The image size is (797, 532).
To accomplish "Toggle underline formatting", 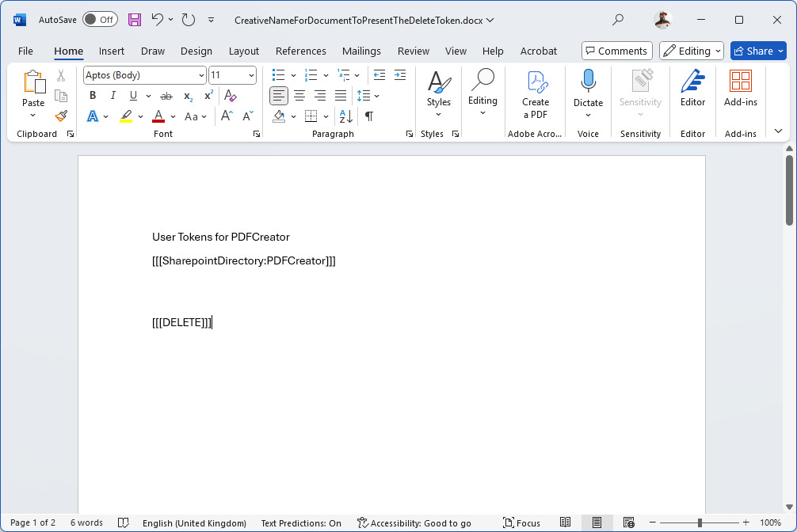I will point(133,96).
